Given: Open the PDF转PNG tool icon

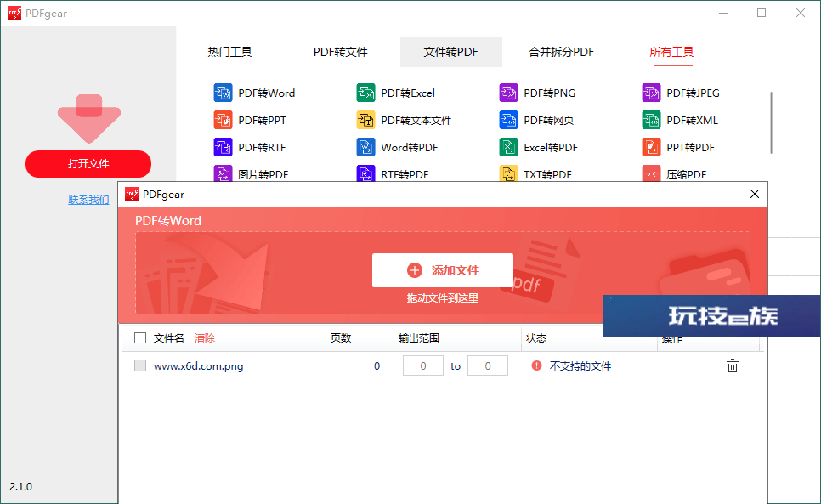Looking at the screenshot, I should coord(508,93).
